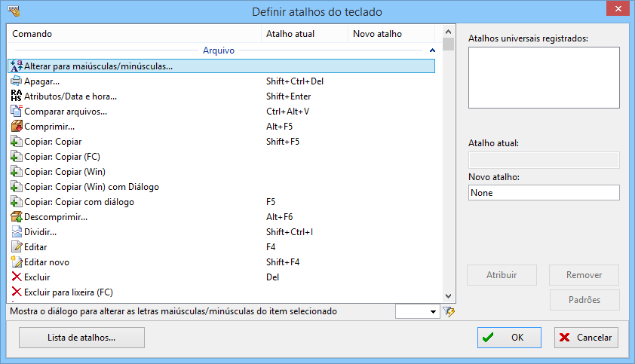Click the command list scrollbar thumb
The width and height of the screenshot is (635, 364).
[x=448, y=44]
